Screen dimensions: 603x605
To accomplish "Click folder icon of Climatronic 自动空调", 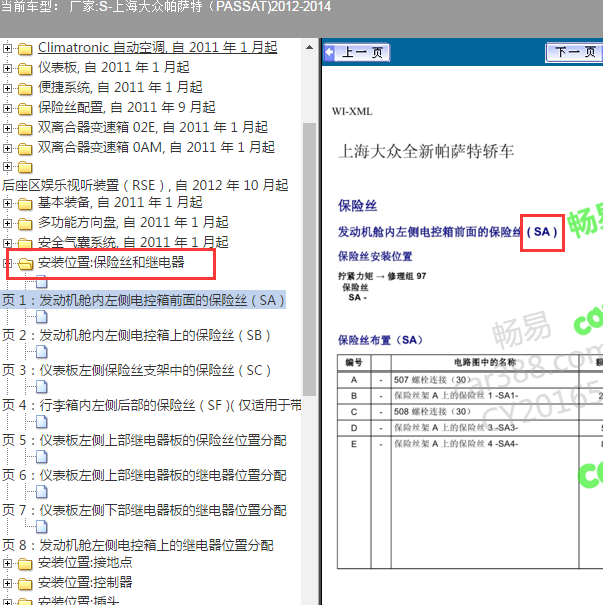I will click(x=25, y=49).
